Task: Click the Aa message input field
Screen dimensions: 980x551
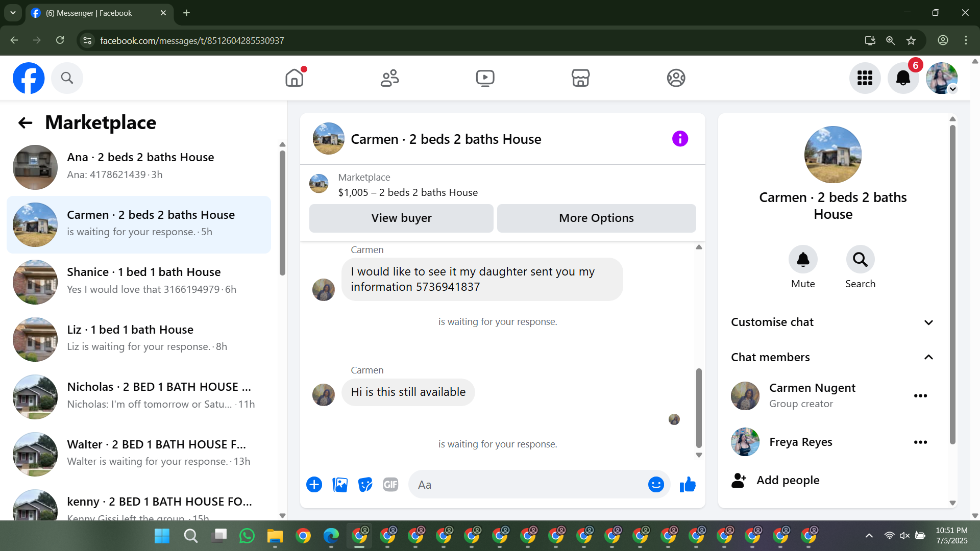Action: (528, 485)
